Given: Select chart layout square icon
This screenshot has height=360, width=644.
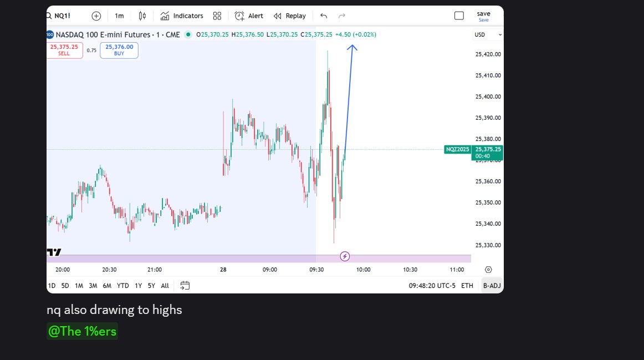Looking at the screenshot, I should [x=459, y=16].
